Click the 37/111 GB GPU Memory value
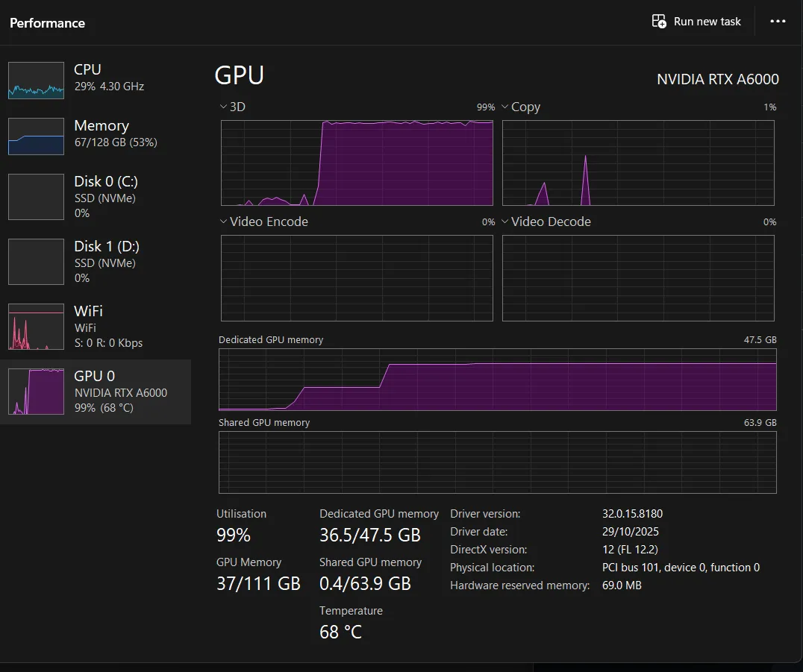Viewport: 803px width, 672px height. (258, 583)
